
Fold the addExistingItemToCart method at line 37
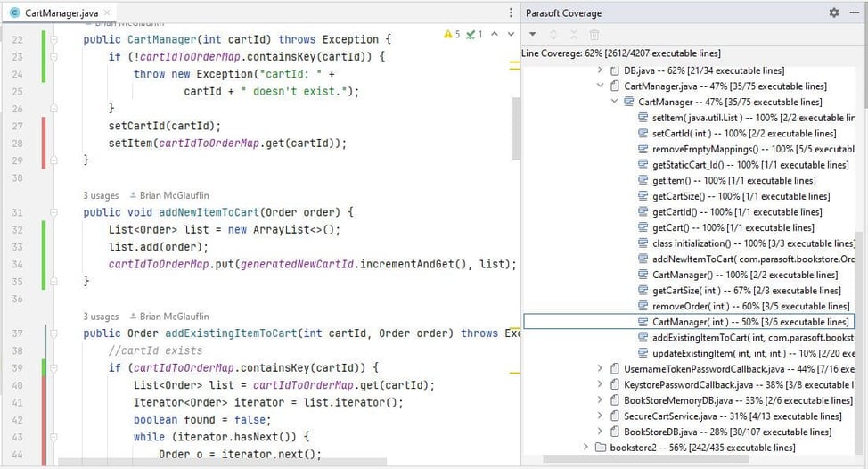[53, 333]
